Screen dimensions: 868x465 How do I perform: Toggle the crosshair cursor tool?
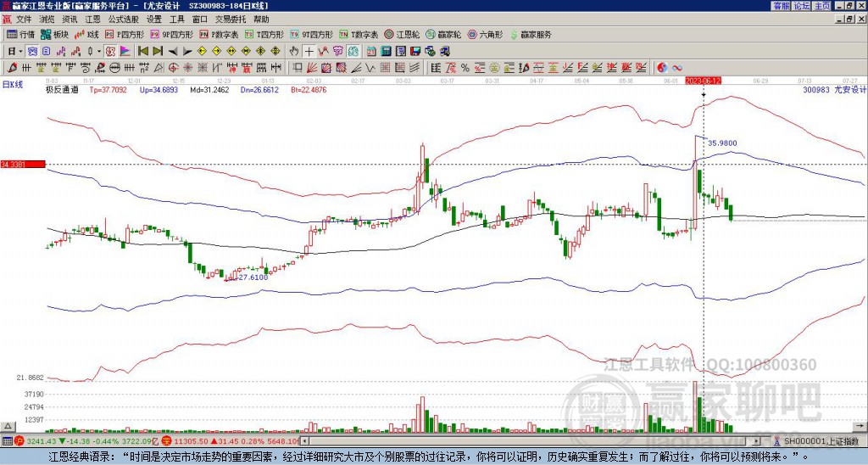[309, 52]
